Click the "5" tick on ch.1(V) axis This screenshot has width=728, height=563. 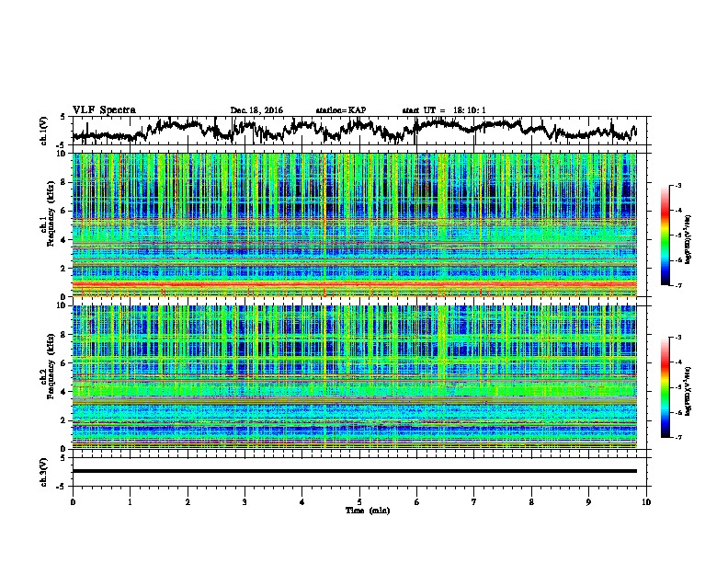point(63,117)
